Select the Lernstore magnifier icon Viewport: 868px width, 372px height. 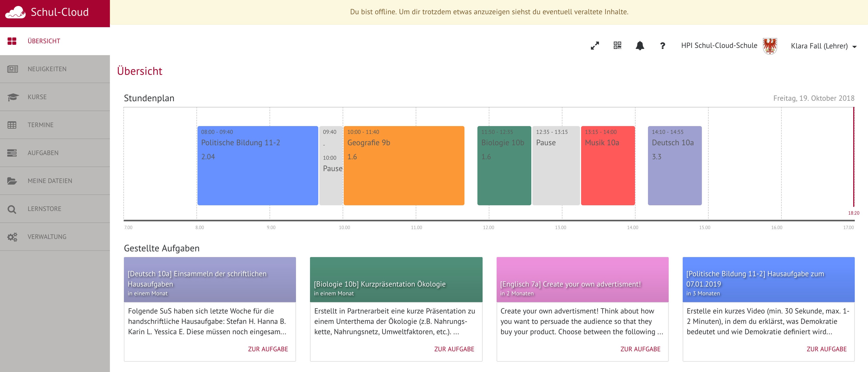coord(12,209)
